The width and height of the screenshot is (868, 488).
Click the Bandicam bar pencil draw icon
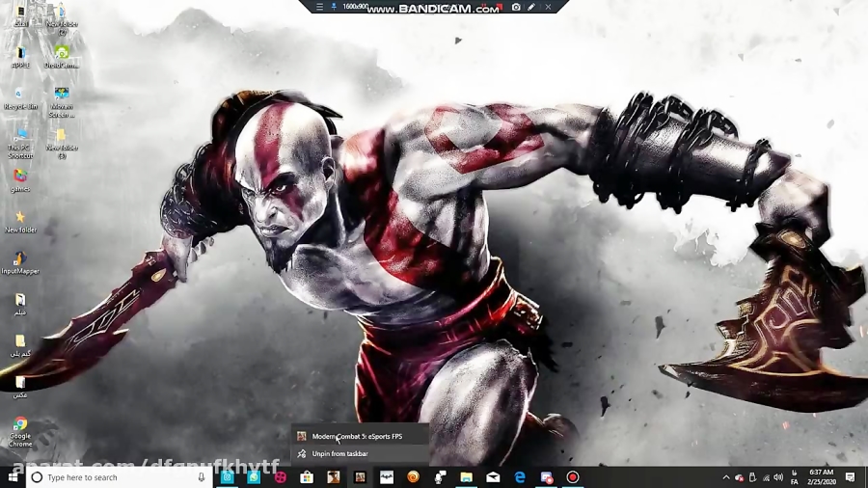(x=531, y=7)
